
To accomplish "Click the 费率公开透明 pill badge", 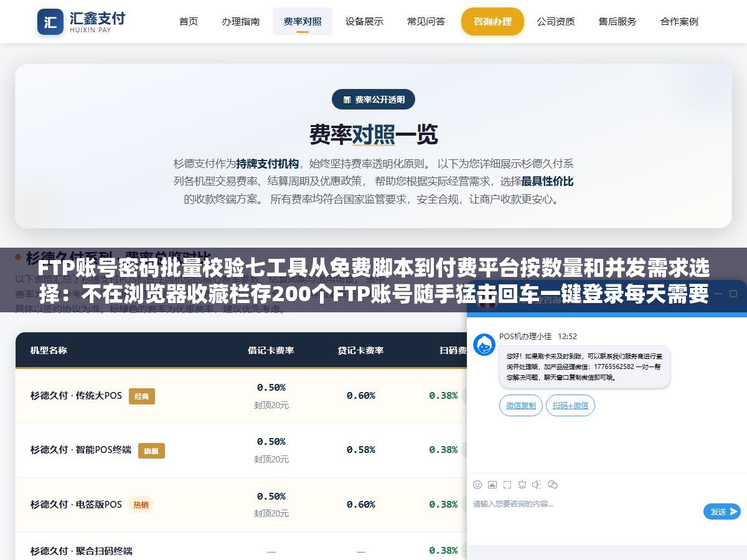I will (374, 100).
